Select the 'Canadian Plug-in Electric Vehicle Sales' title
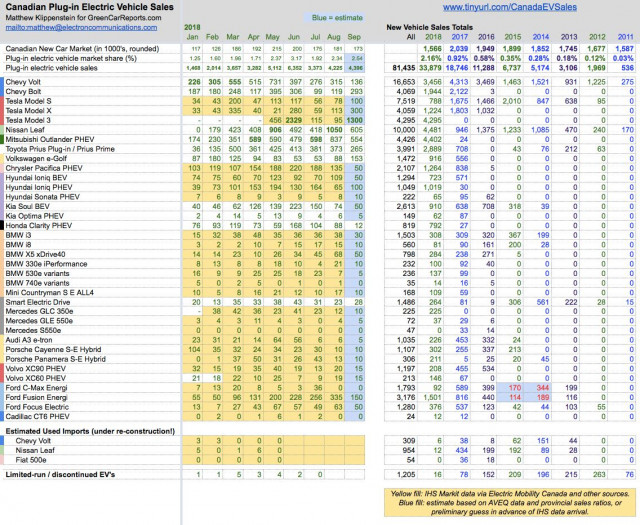Viewport: 640px width, 525px height. coord(89,7)
